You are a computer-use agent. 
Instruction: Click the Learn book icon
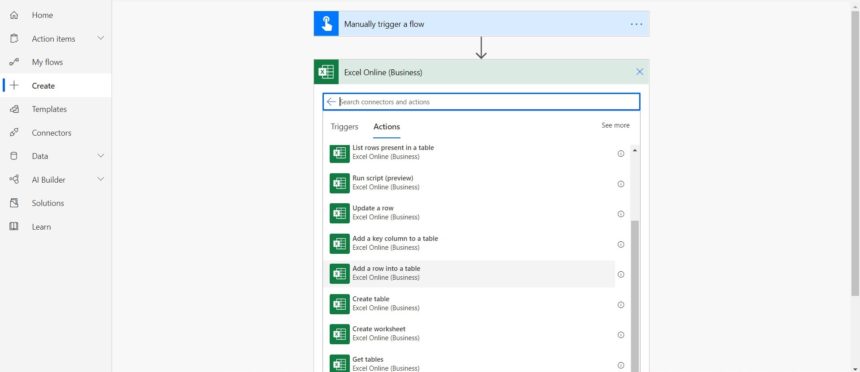point(14,227)
